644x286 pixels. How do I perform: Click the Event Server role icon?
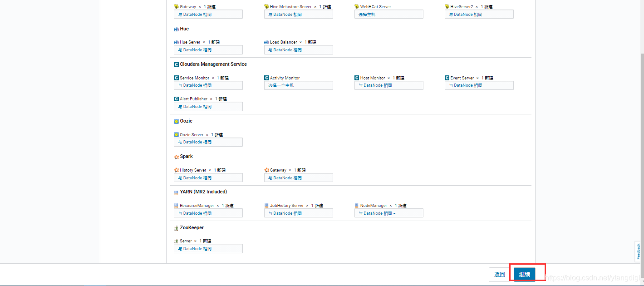click(x=447, y=78)
